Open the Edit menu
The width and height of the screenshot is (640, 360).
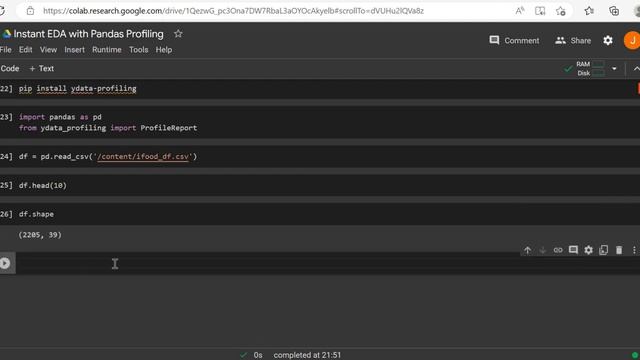point(25,50)
